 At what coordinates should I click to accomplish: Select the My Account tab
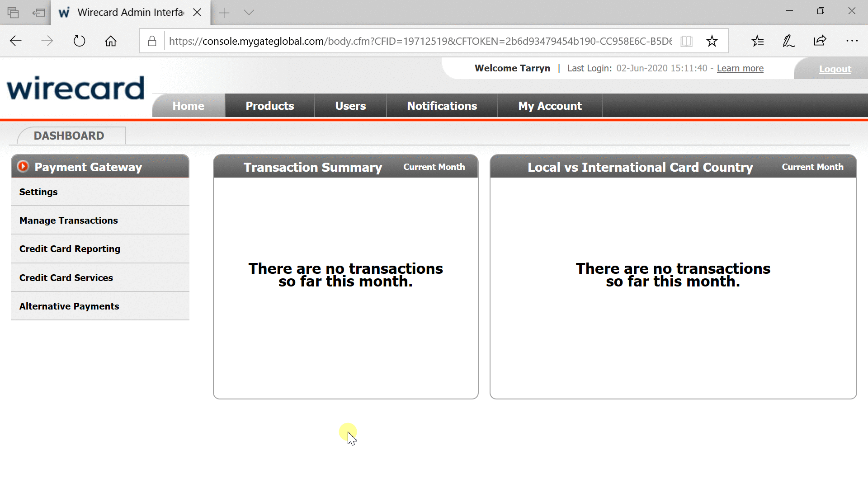click(550, 106)
